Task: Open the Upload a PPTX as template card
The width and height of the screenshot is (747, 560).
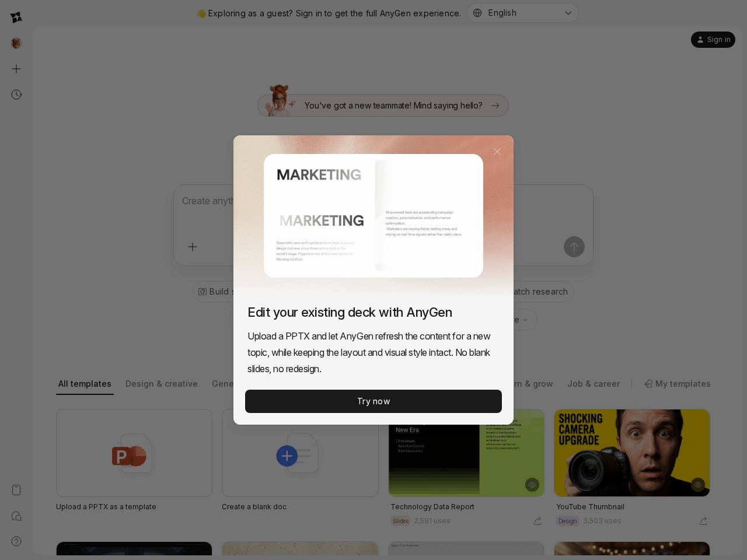Action: click(x=134, y=453)
